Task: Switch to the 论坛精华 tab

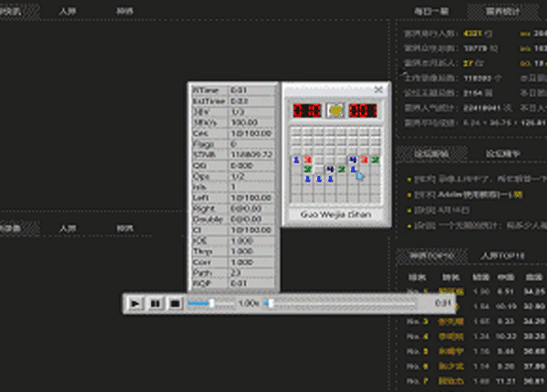Action: pos(503,153)
